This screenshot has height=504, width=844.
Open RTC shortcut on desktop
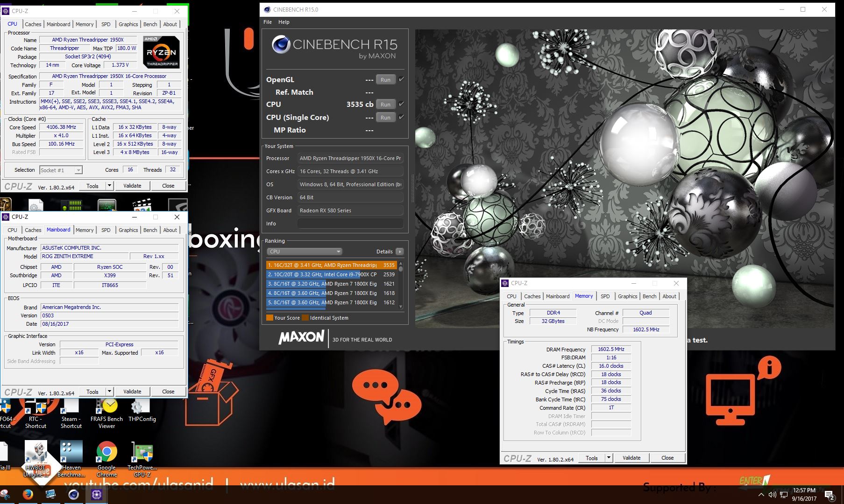(35, 414)
